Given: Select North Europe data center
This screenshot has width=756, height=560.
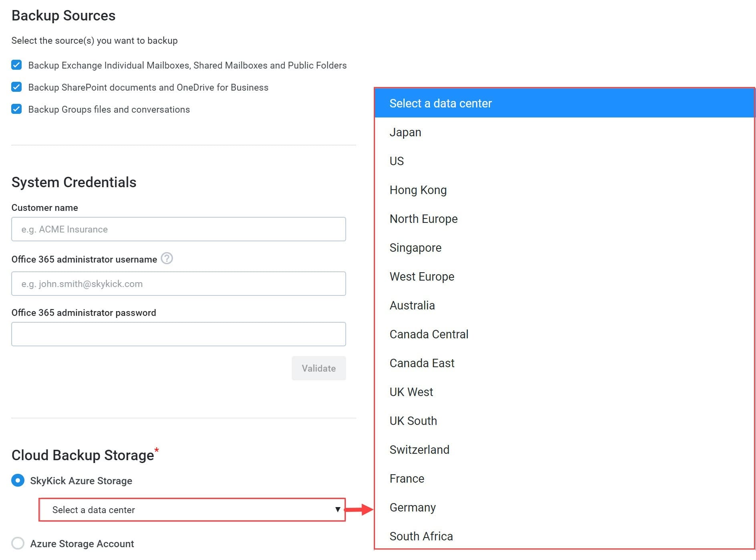Looking at the screenshot, I should 423,218.
